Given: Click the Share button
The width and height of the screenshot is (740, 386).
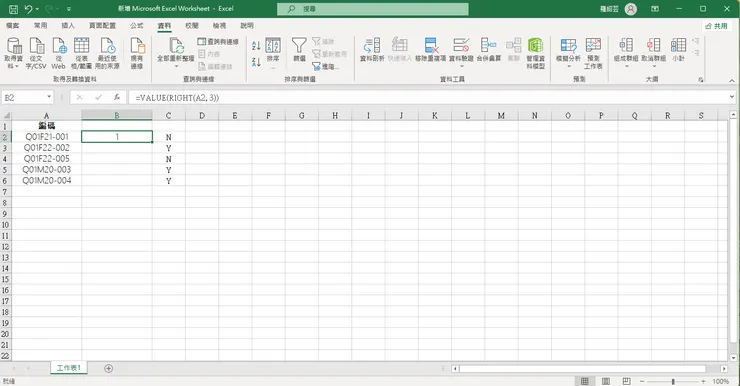Looking at the screenshot, I should pyautogui.click(x=716, y=26).
